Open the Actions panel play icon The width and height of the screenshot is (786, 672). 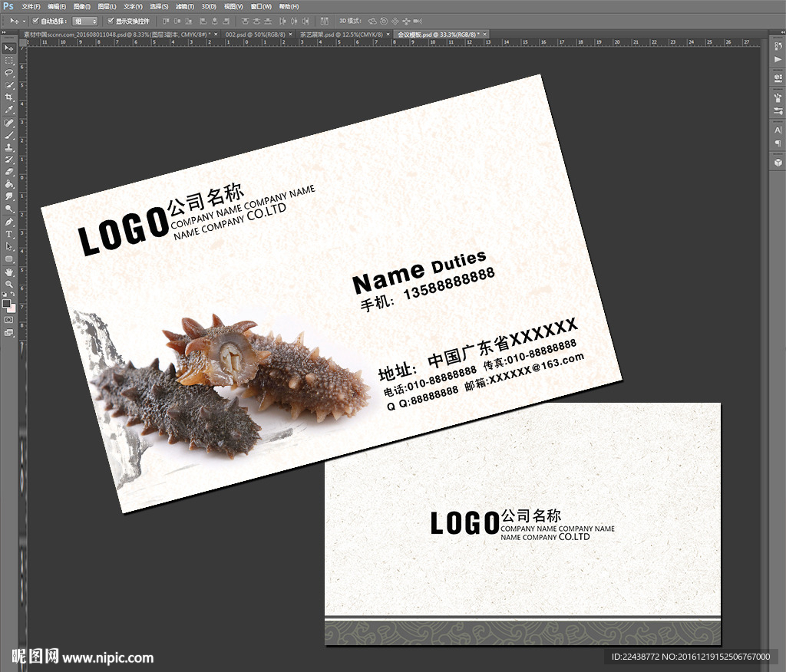pyautogui.click(x=778, y=59)
